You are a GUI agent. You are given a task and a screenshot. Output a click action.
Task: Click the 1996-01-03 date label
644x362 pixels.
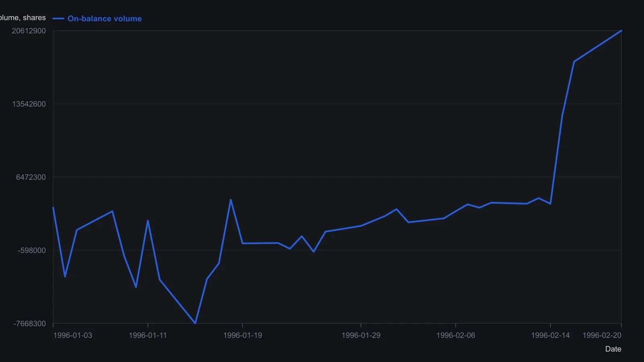[72, 335]
